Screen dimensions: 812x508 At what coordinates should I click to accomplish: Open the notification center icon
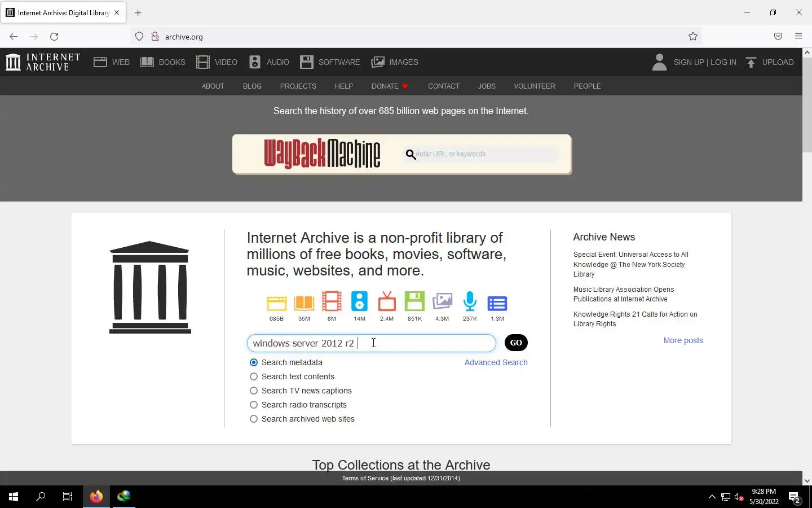[795, 498]
